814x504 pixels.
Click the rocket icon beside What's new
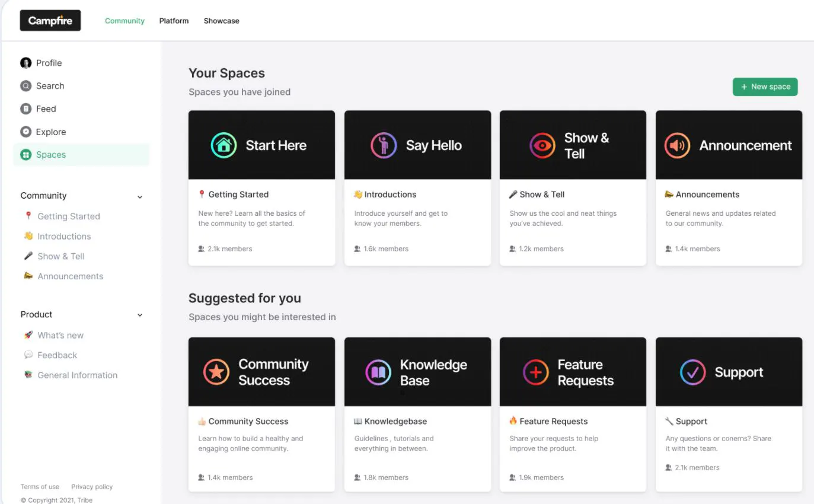pyautogui.click(x=28, y=335)
